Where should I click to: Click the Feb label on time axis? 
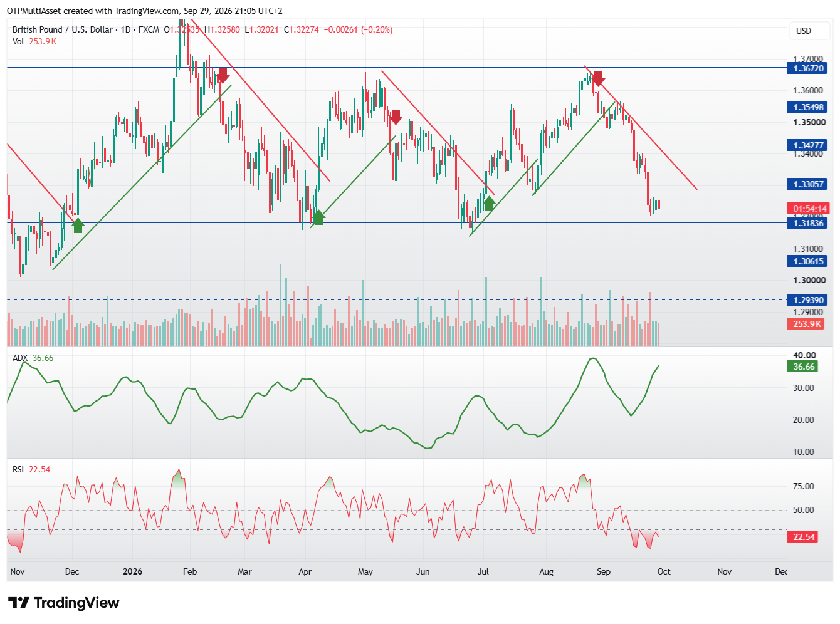190,571
